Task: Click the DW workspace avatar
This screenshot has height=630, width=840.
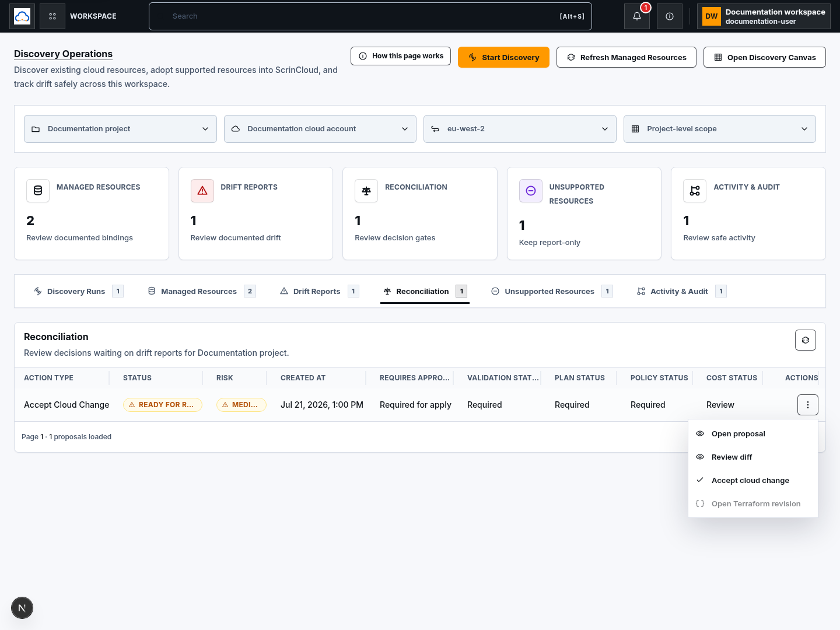Action: pos(712,16)
